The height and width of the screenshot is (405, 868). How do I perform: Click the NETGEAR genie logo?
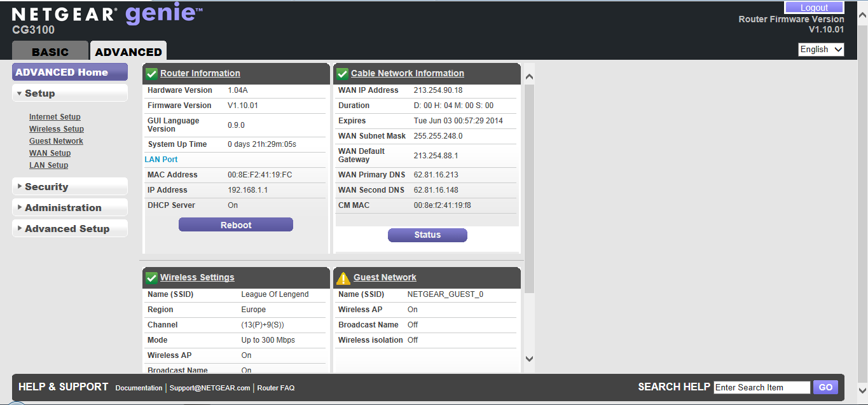pyautogui.click(x=107, y=14)
